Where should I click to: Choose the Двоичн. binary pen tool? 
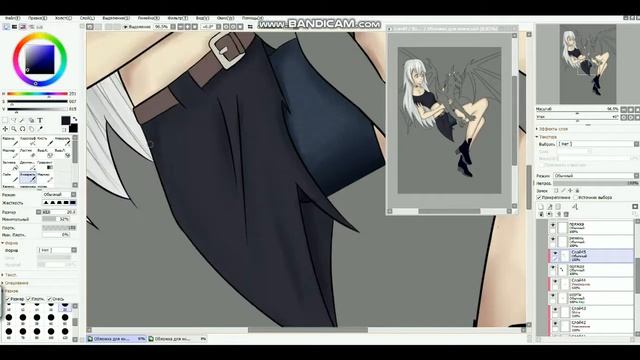[x=28, y=165]
